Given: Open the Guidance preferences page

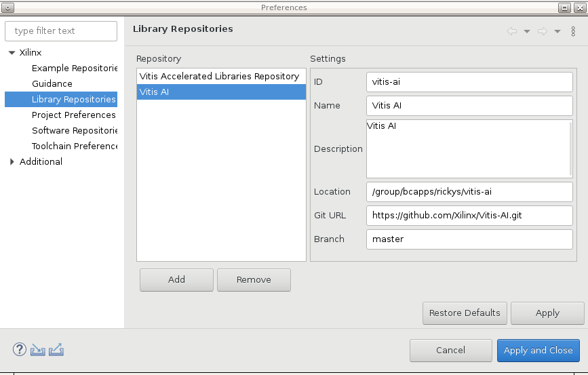Looking at the screenshot, I should pos(52,84).
